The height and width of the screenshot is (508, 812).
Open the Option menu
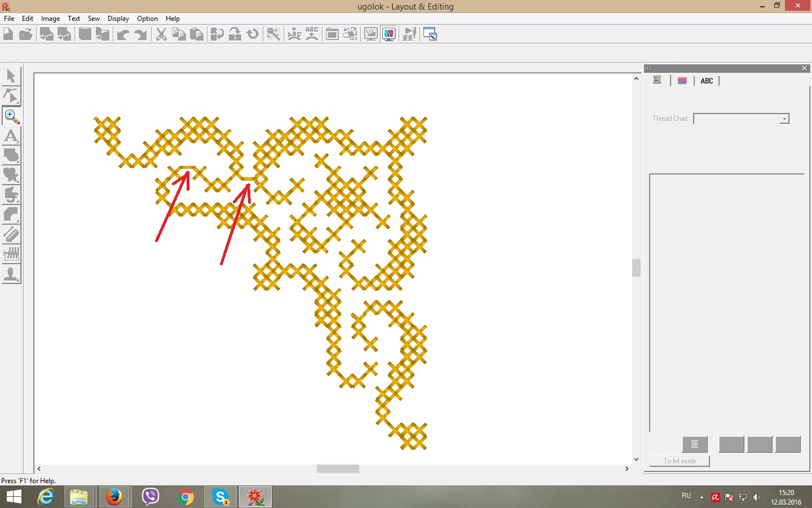pyautogui.click(x=147, y=19)
